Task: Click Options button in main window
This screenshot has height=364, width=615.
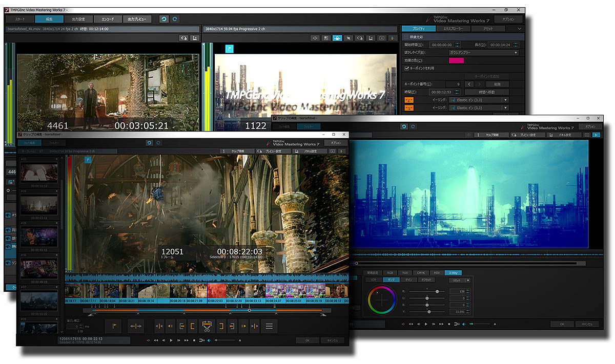Action: pos(508,19)
